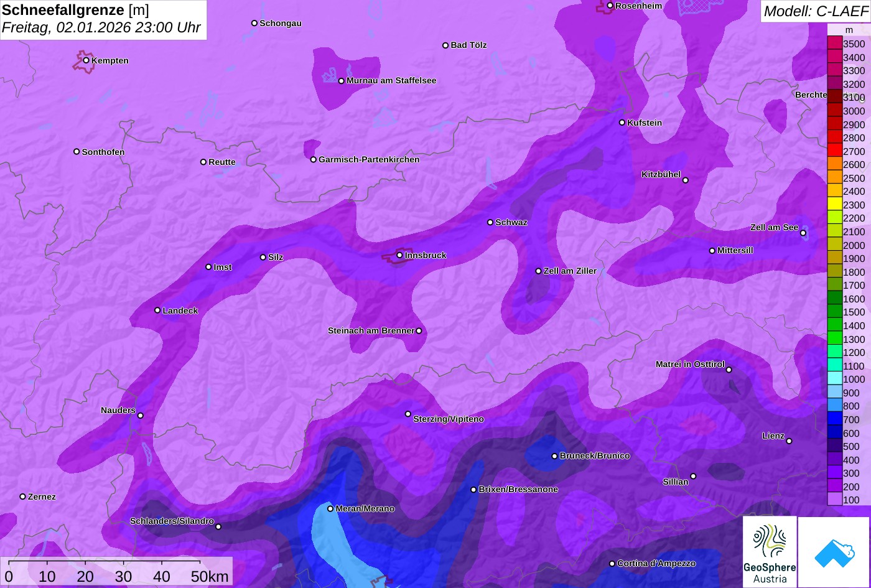Viewport: 871px width, 588px height.
Task: Click the Kufstein marker dot
Action: (x=622, y=123)
